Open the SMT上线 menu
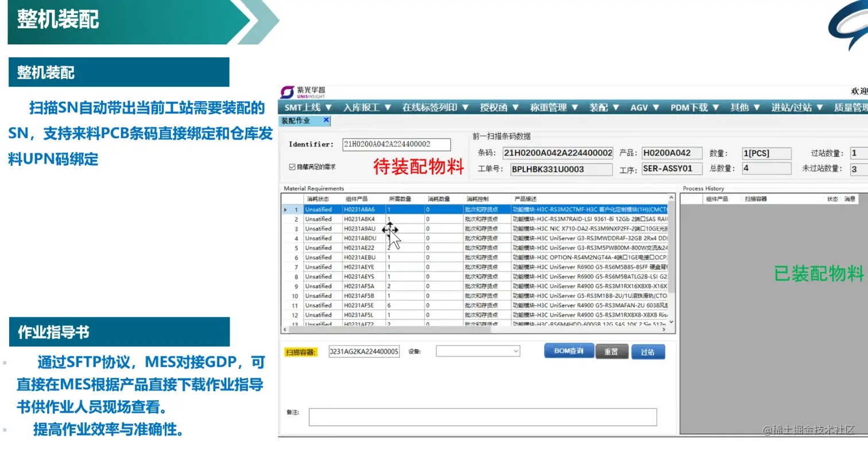Screen dimensions: 868x449 tap(308, 107)
